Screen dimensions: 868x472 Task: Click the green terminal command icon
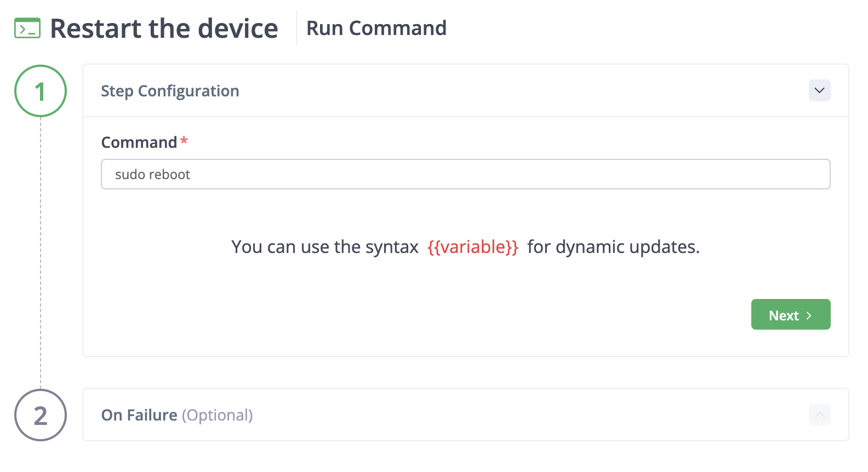27,28
